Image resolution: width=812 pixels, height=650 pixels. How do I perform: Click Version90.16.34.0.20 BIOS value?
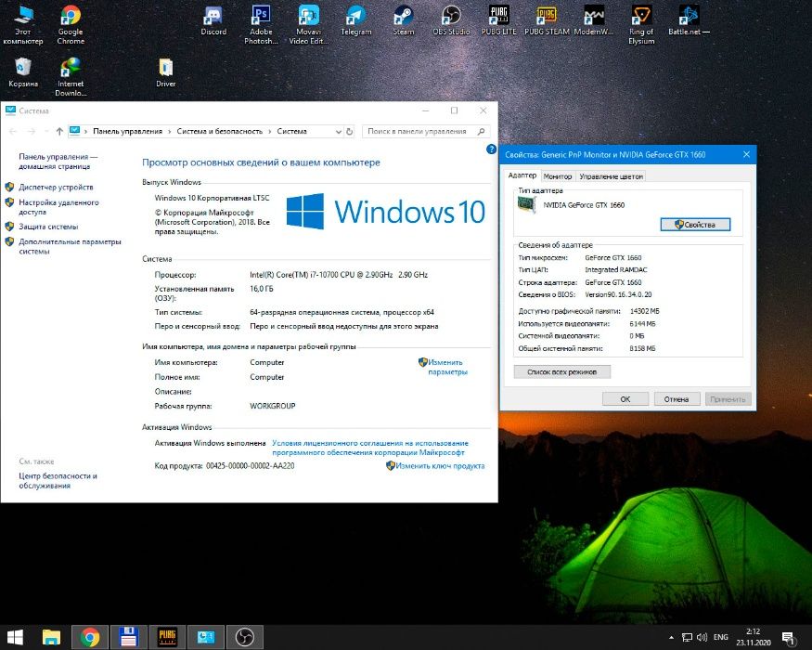coord(618,294)
